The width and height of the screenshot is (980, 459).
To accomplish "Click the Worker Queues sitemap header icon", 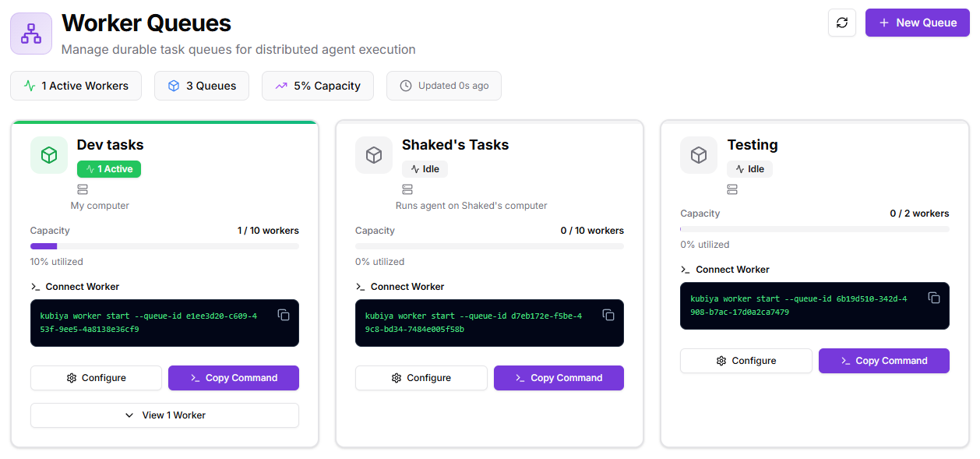I will point(31,34).
